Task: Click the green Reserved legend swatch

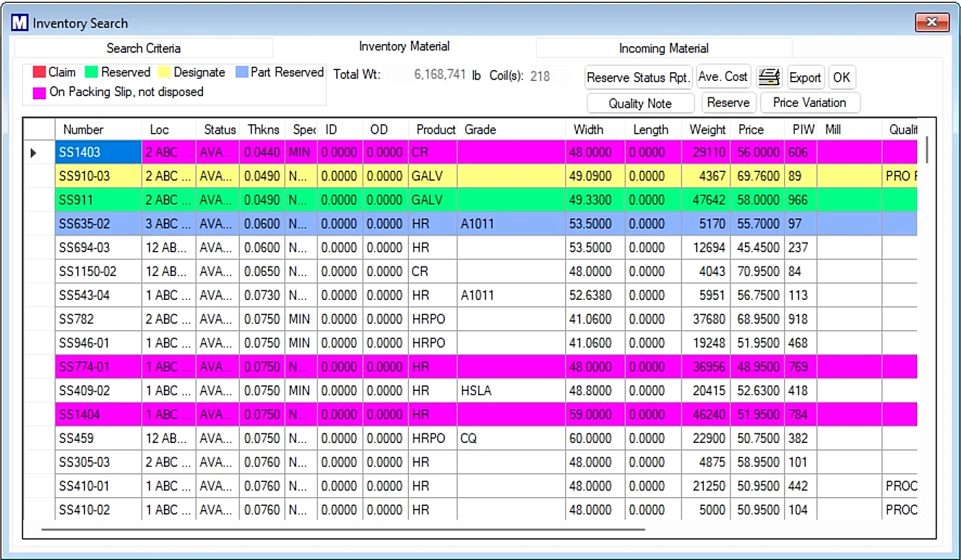Action: tap(90, 72)
